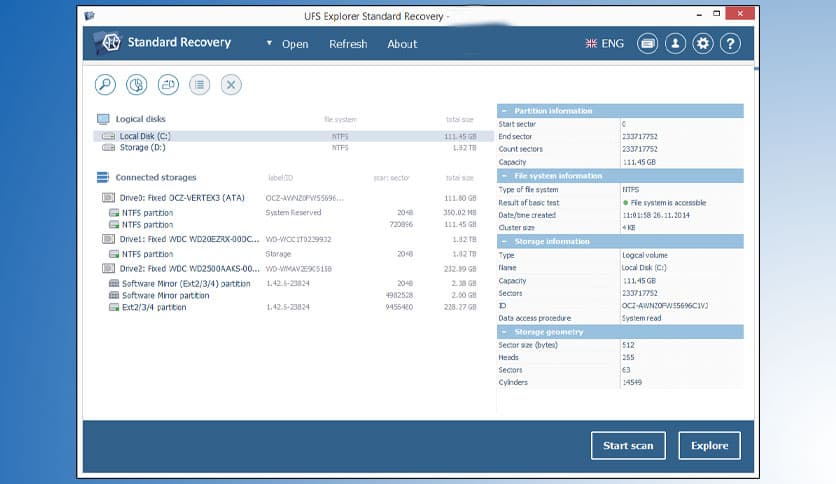Image resolution: width=836 pixels, height=484 pixels.
Task: Click the app icon in title bar
Action: (89, 16)
